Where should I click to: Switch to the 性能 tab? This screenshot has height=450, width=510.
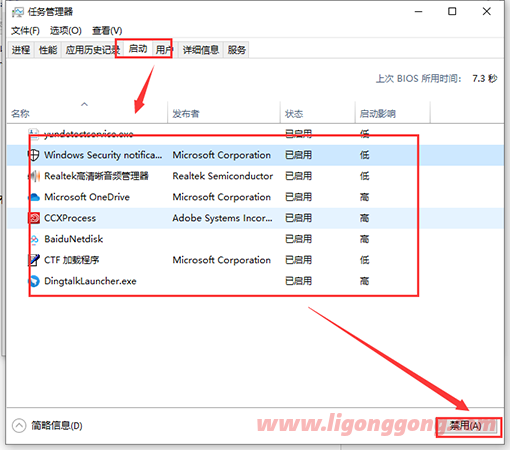tap(48, 50)
